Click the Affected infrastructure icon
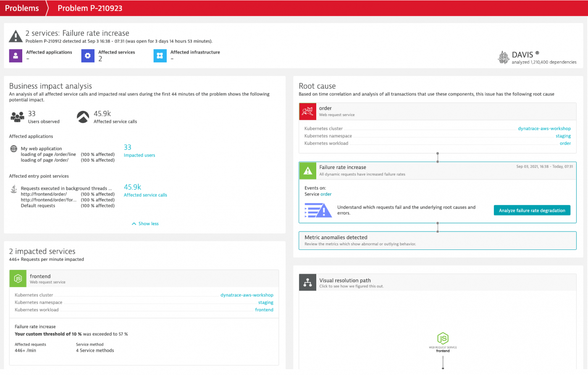 coord(160,55)
